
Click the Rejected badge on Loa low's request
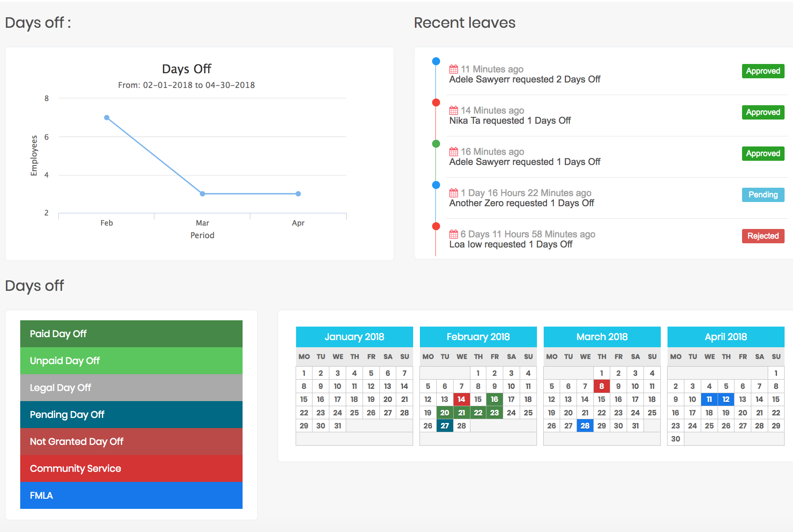(x=763, y=236)
